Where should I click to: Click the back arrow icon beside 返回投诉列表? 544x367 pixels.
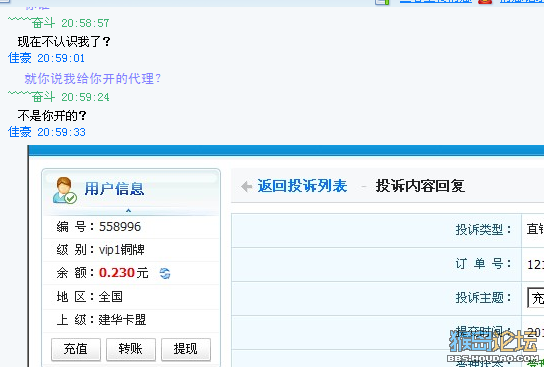pos(246,186)
